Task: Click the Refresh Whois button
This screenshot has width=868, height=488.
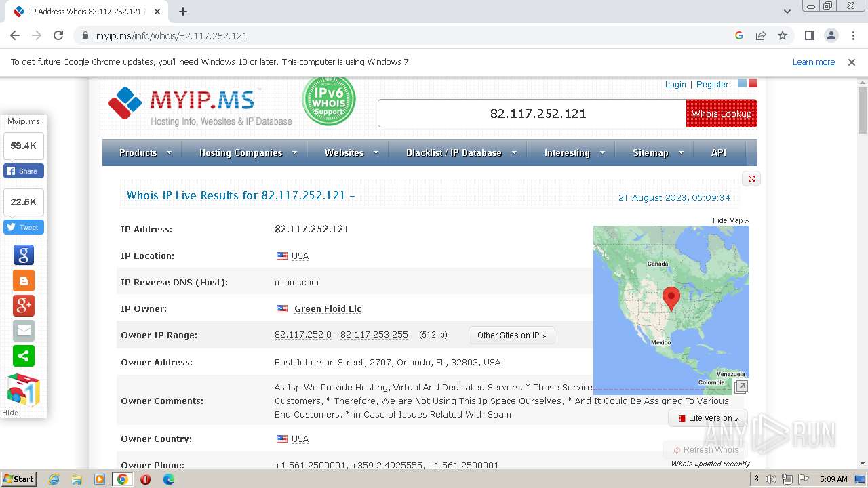Action: point(705,449)
